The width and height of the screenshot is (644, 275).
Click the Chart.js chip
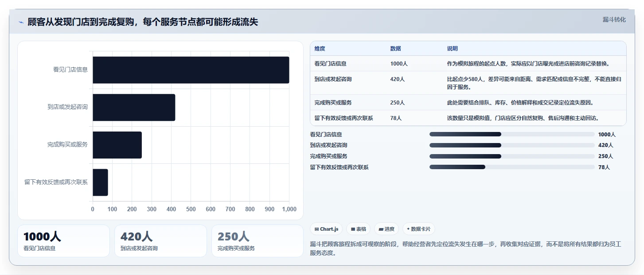[x=326, y=229]
